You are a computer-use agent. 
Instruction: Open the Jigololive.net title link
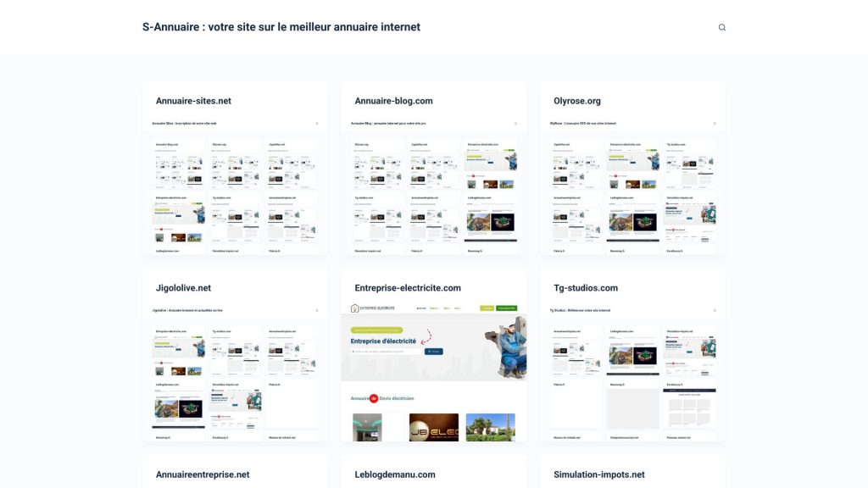183,288
